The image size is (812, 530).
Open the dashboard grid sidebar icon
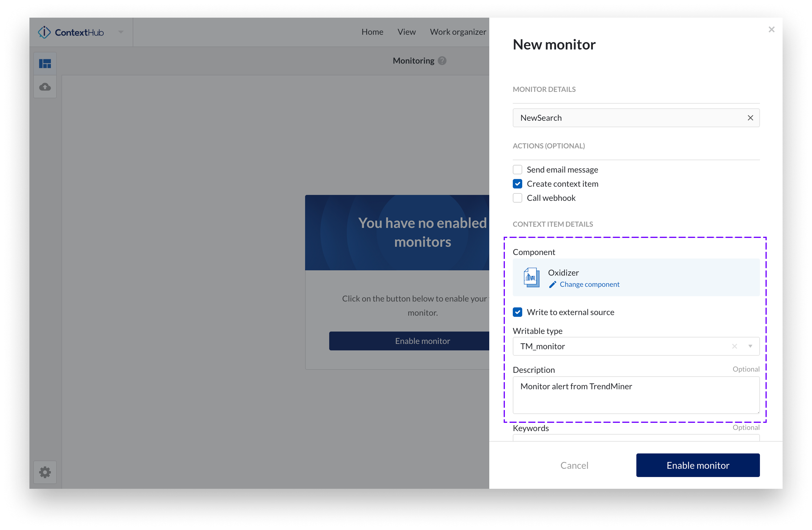[x=45, y=64]
